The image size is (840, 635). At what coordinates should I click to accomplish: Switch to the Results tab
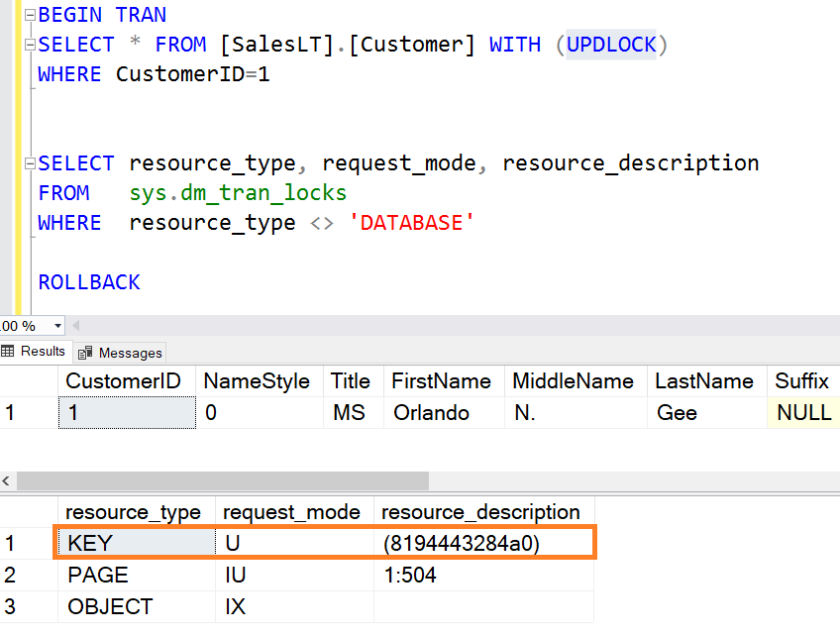(36, 352)
